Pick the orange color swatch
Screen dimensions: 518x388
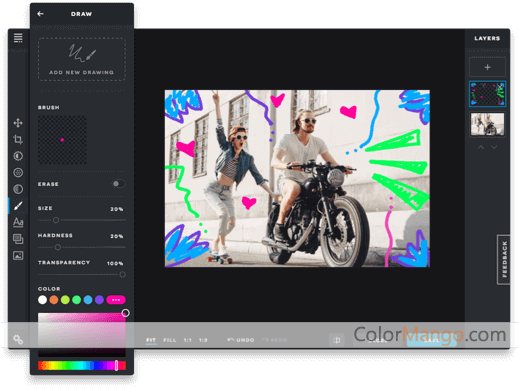54,300
